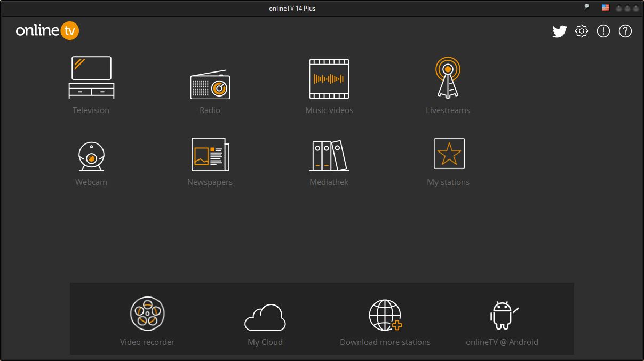Click the onlineTV logo at top left
The width and height of the screenshot is (644, 361).
click(x=47, y=31)
